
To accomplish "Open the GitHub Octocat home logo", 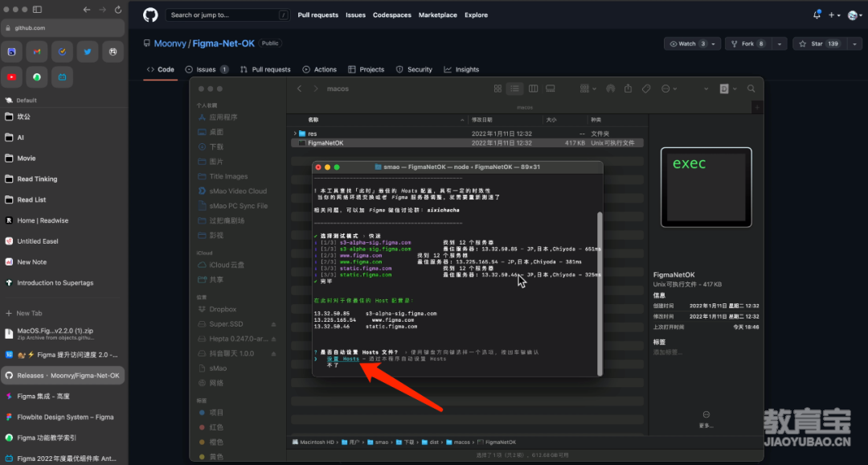I will (150, 15).
